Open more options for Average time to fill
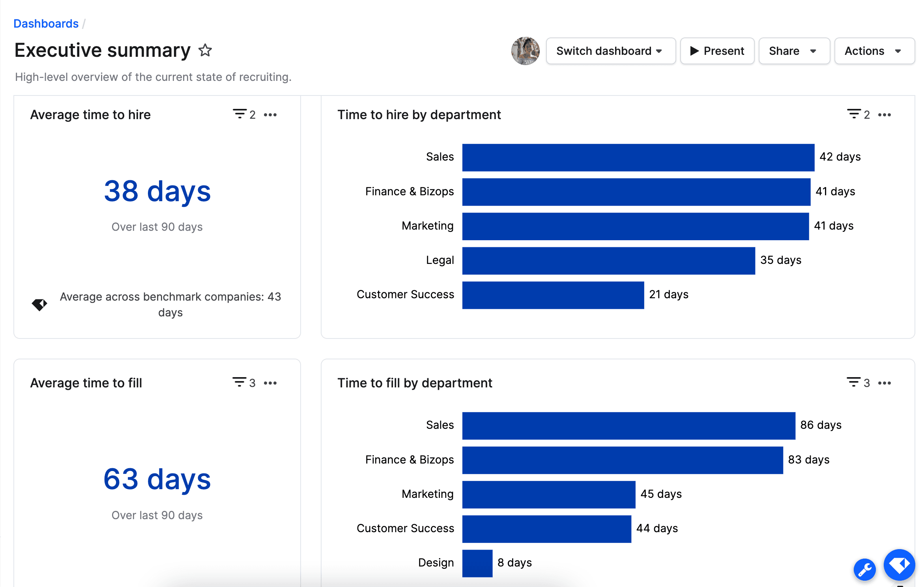The image size is (924, 587). click(x=270, y=383)
